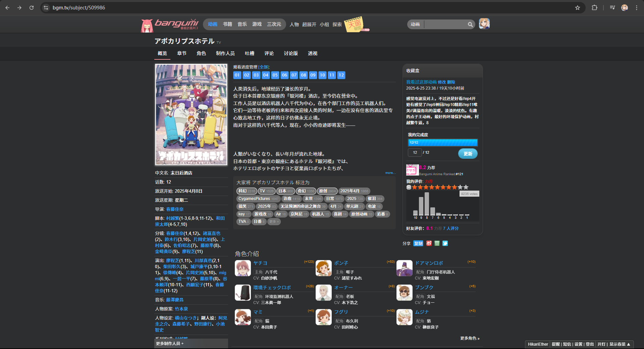Open ブンブク character avatar
The width and height of the screenshot is (644, 349).
point(405,293)
